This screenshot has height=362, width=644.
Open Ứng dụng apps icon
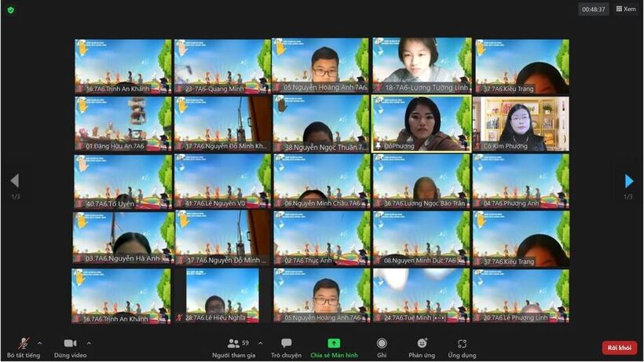coord(462,344)
